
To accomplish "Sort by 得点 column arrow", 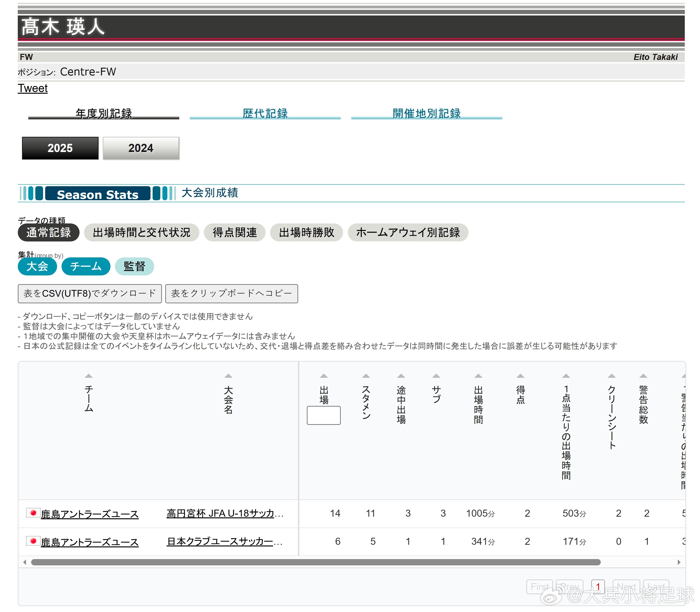I will tap(520, 376).
